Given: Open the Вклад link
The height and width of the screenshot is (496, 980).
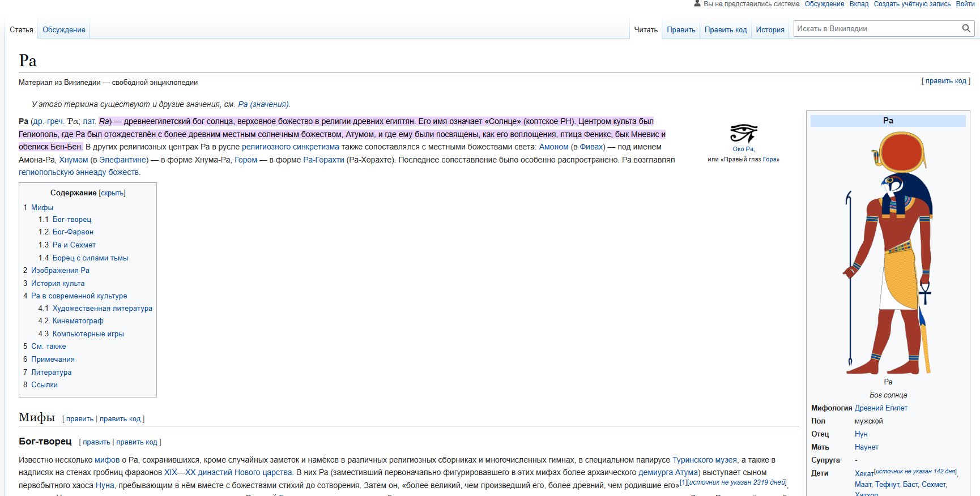Looking at the screenshot, I should click(x=859, y=4).
